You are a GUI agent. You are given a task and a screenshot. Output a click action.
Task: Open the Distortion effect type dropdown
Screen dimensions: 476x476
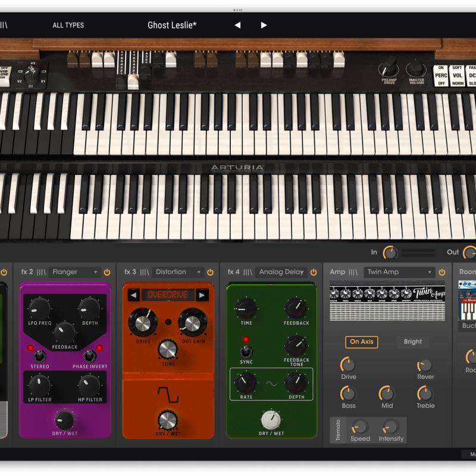(178, 272)
